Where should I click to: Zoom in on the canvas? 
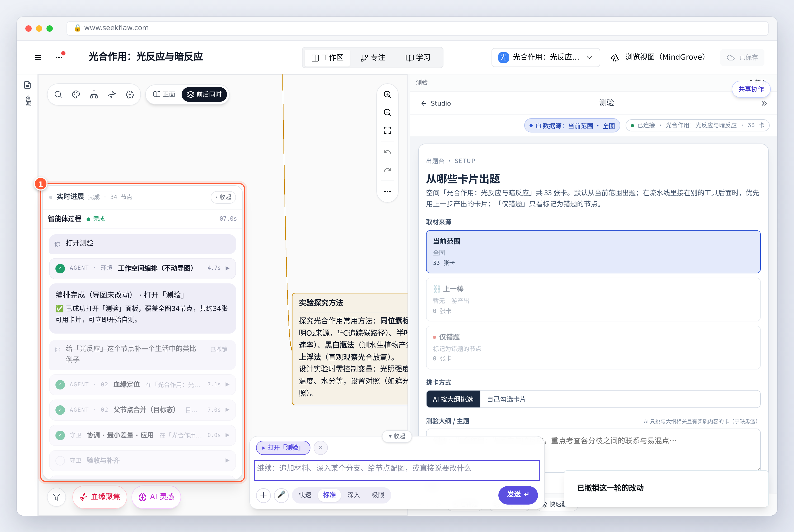point(387,94)
